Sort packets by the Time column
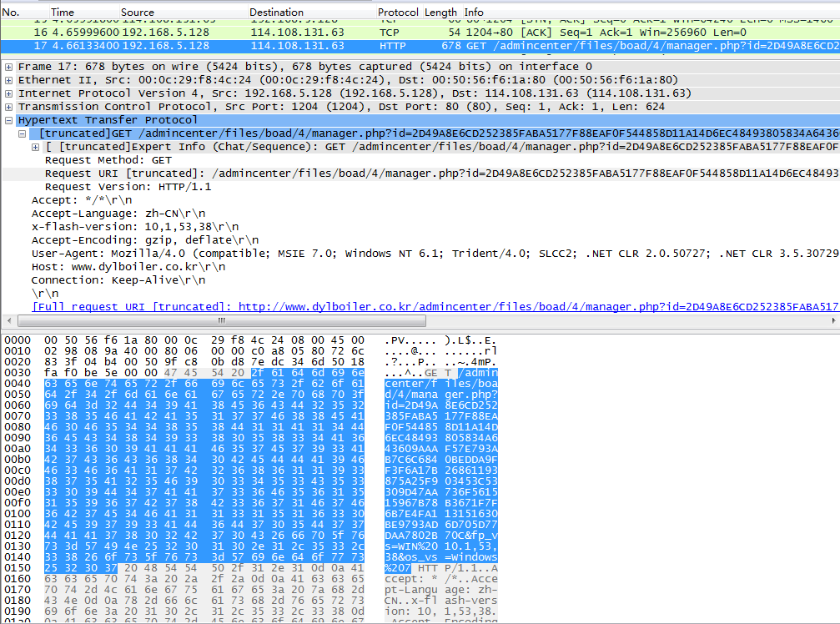The width and height of the screenshot is (840, 624). pyautogui.click(x=63, y=13)
